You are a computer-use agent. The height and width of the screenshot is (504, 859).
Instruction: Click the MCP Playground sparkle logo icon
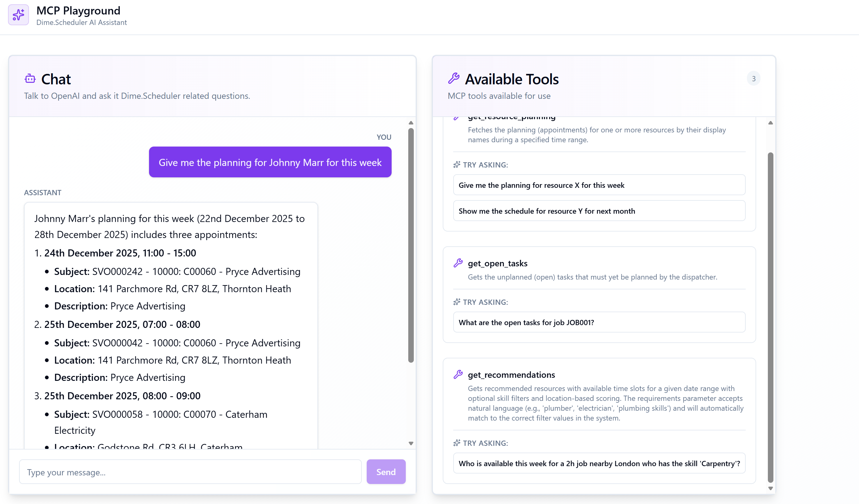pos(18,15)
